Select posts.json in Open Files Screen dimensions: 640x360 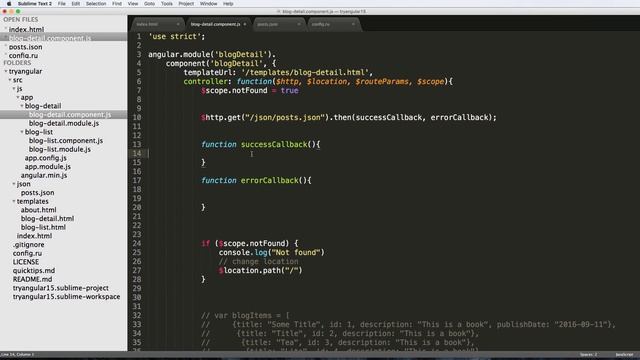[x=25, y=47]
